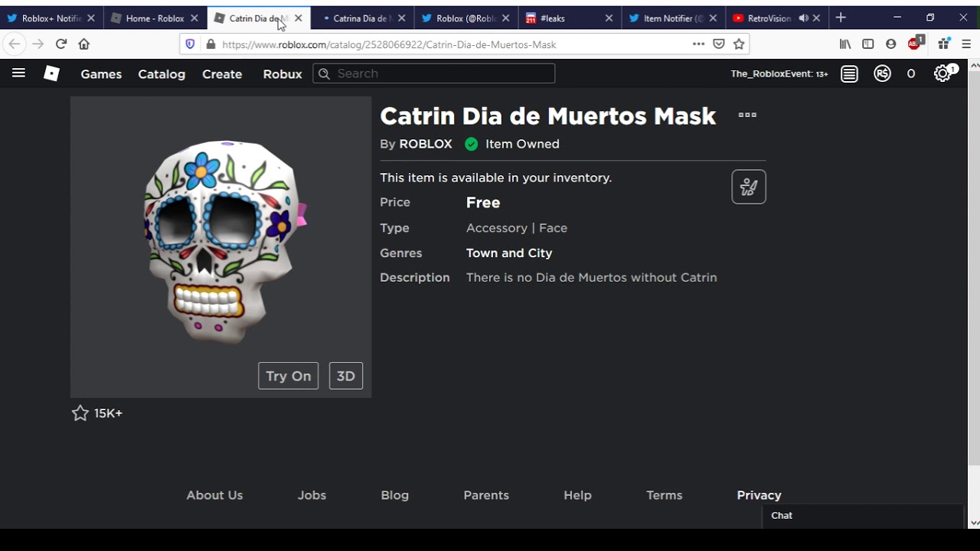Click the browser back arrow
This screenshot has width=980, height=551.
[x=14, y=44]
